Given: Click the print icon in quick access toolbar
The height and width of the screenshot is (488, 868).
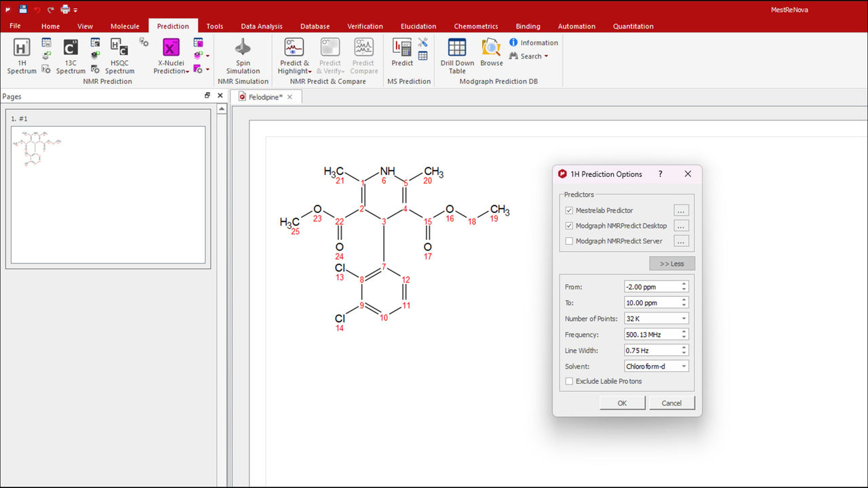Looking at the screenshot, I should coord(65,9).
